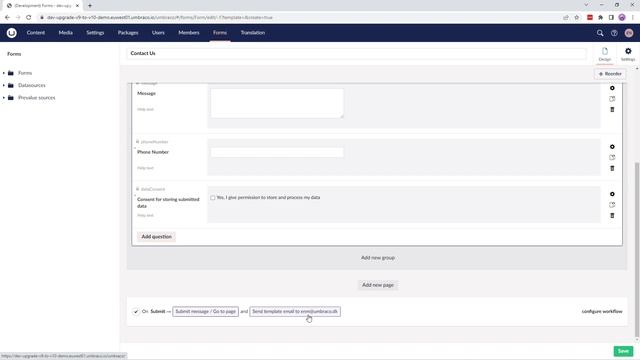The width and height of the screenshot is (640, 360).
Task: Copy the Message field
Action: [612, 99]
